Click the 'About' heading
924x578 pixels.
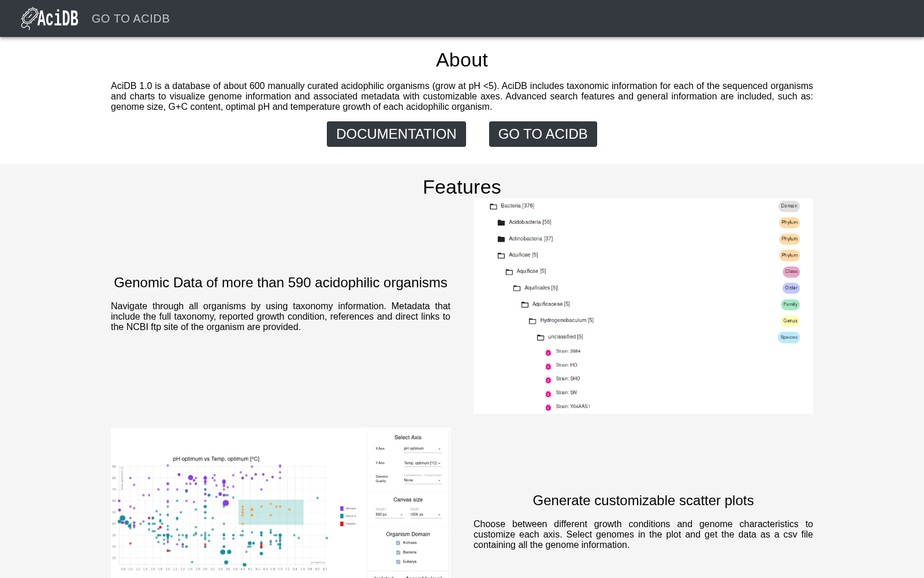tap(462, 60)
